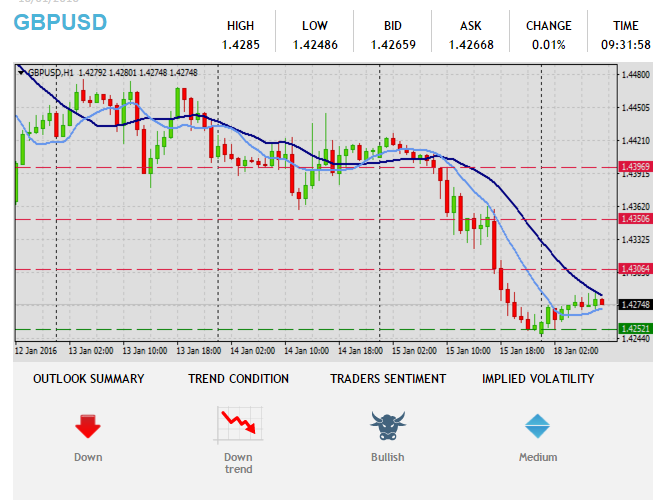This screenshot has width=667, height=502.
Task: Click the IMPLIED VOLATILITY heading
Action: (x=538, y=379)
